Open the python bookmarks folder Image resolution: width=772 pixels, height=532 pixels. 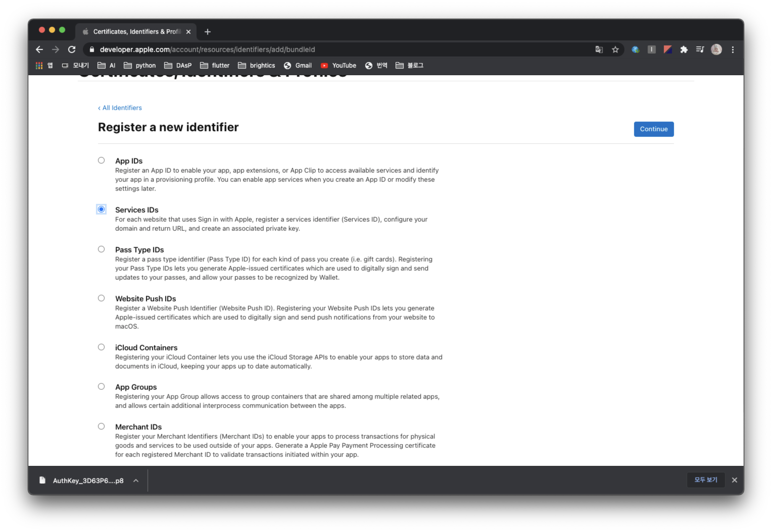(139, 66)
